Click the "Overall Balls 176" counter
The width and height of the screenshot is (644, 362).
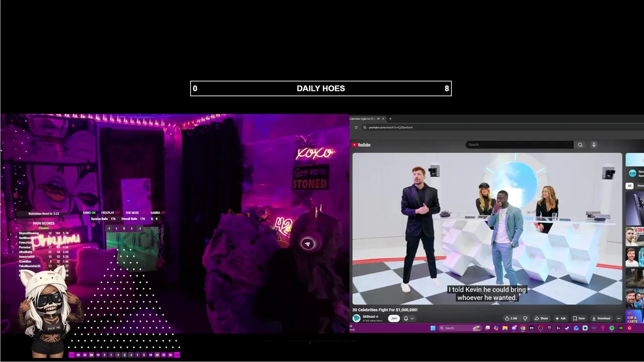(133, 219)
